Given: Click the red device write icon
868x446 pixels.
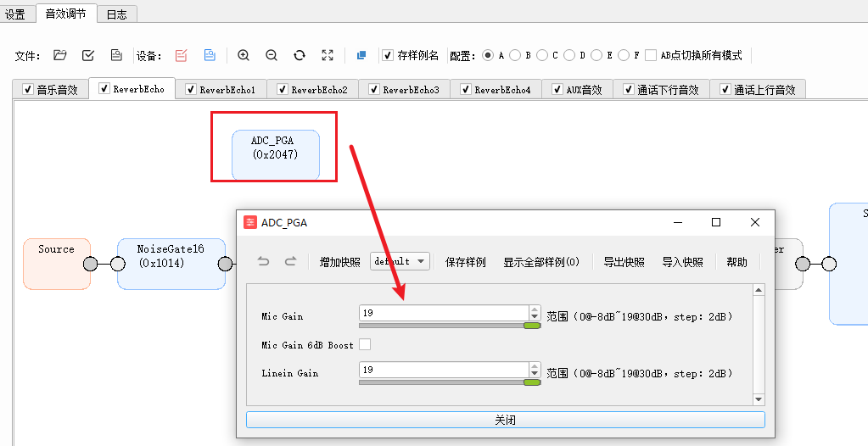Looking at the screenshot, I should click(x=181, y=55).
